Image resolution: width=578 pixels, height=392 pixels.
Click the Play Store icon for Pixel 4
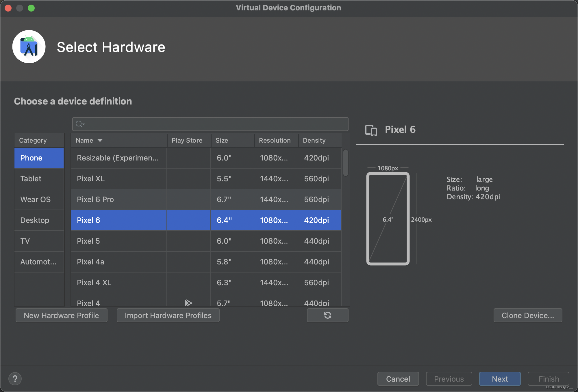click(188, 303)
